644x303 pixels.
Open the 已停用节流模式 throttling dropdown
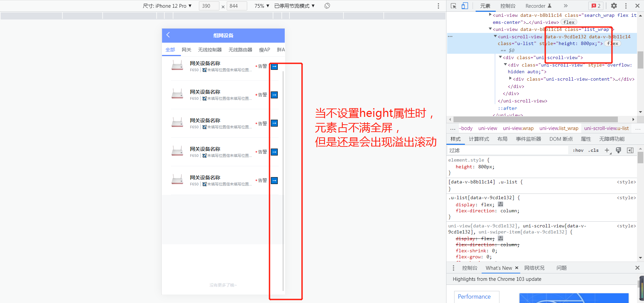[x=294, y=6]
